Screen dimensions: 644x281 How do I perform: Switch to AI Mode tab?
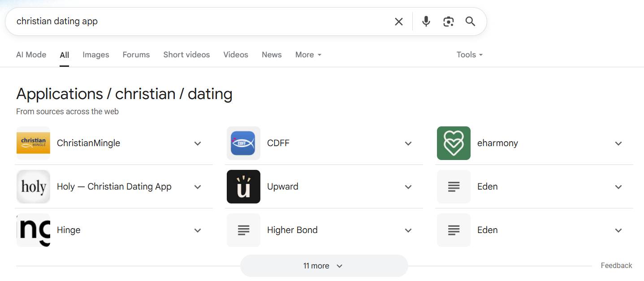pyautogui.click(x=31, y=55)
